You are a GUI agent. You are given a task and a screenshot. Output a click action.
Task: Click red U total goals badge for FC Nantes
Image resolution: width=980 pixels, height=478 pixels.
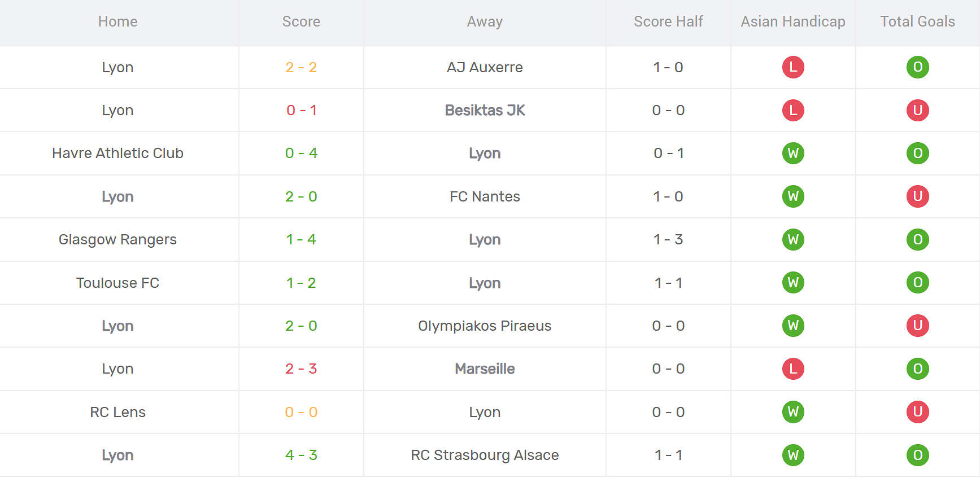click(917, 196)
